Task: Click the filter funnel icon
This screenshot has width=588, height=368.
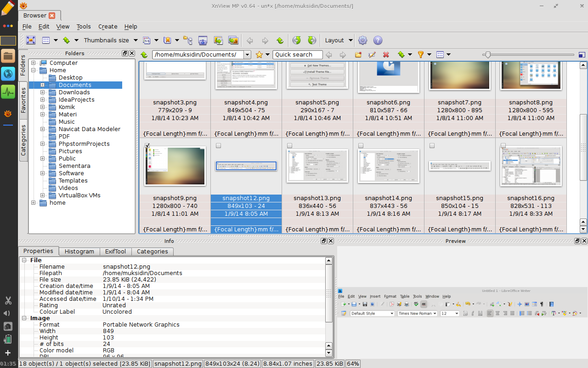Action: click(x=422, y=54)
